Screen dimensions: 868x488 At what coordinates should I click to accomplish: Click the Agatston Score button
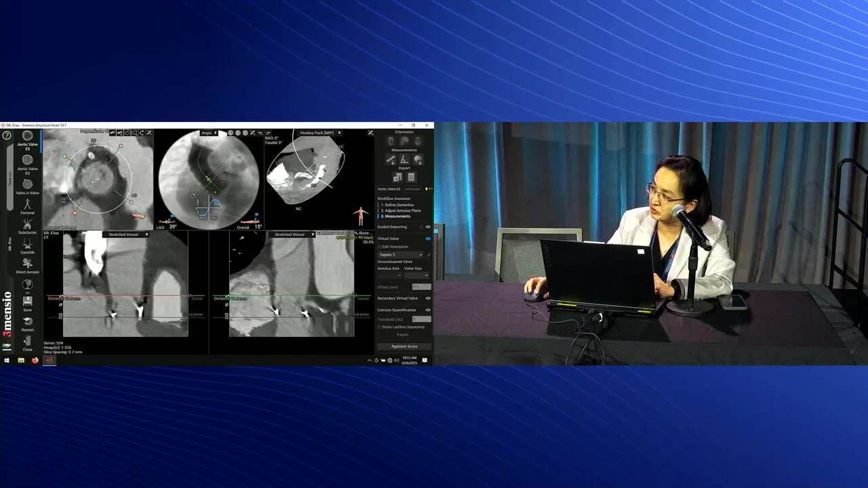click(404, 346)
